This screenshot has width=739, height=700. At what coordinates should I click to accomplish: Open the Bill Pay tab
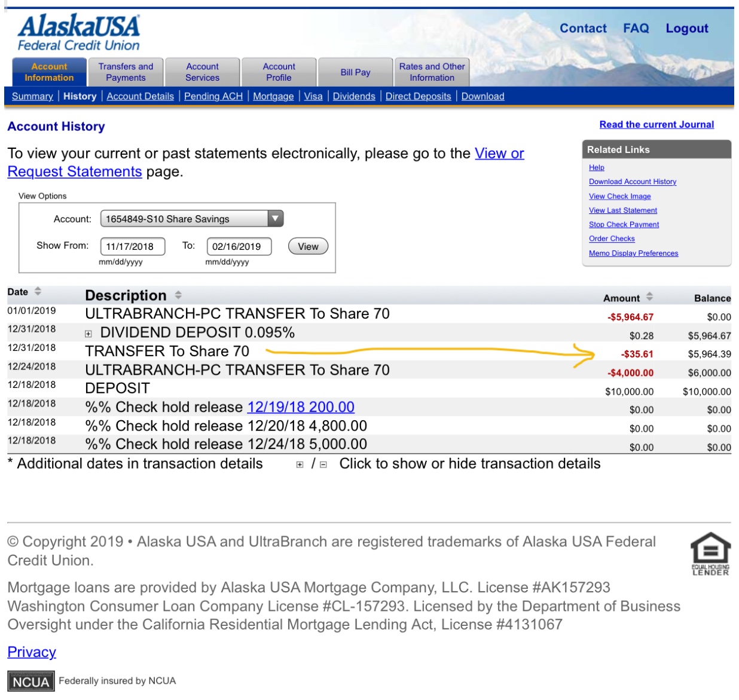(355, 72)
